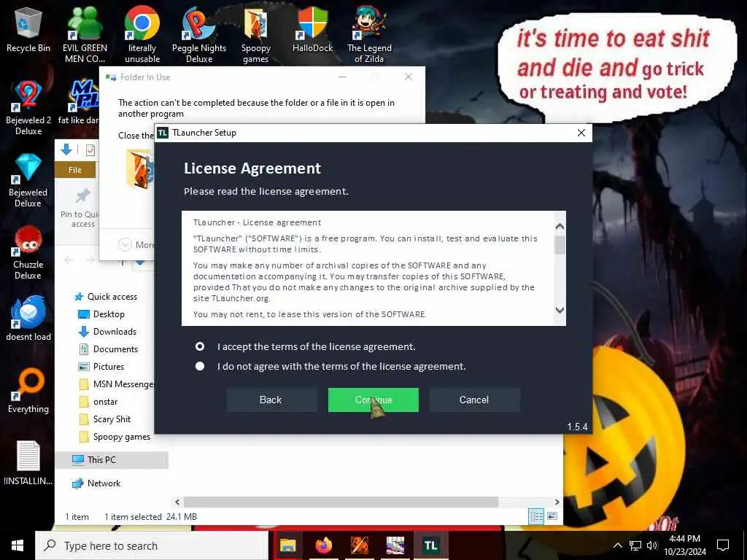Select the !INSTALLIN text file icon

click(x=28, y=463)
